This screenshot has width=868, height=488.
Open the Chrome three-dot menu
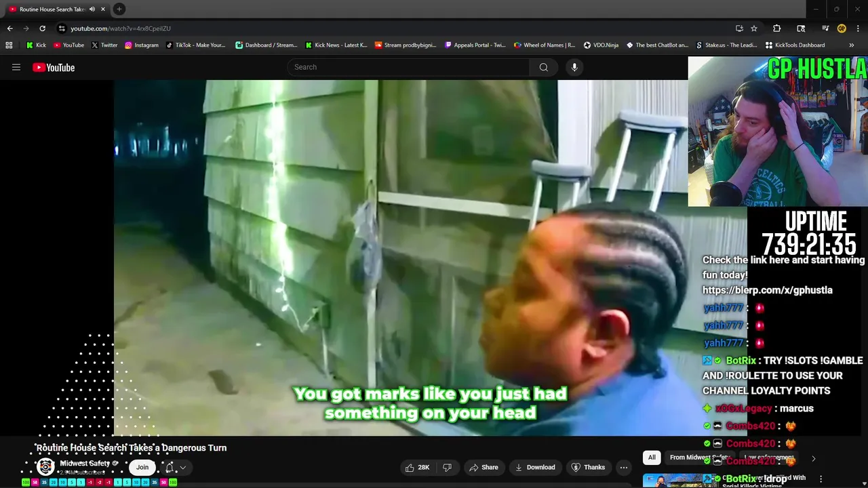tap(858, 28)
